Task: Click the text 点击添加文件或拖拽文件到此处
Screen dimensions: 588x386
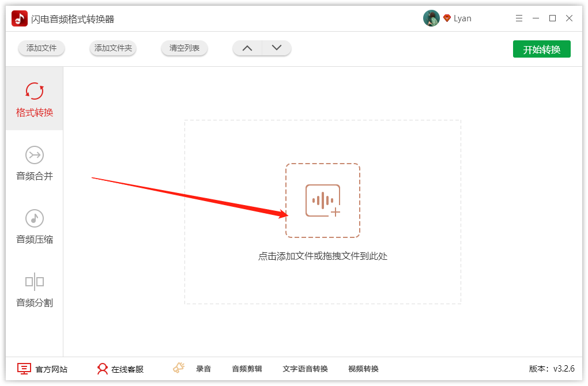Action: coord(323,256)
